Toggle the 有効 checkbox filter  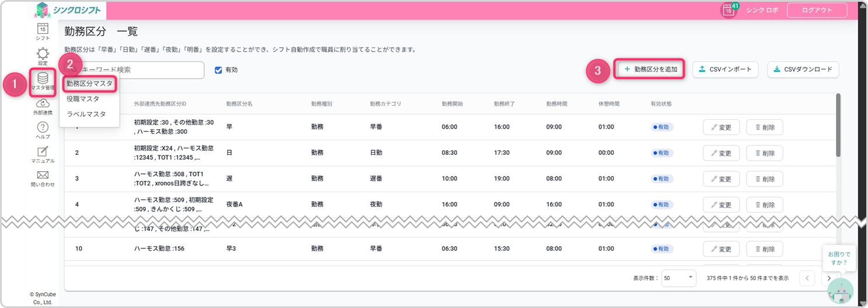(218, 70)
